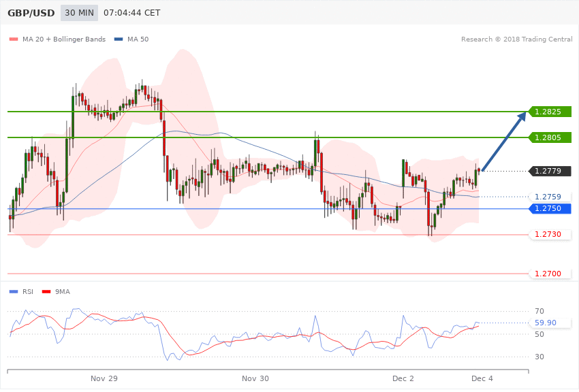
Task: Select the 1.2825 resistance price tag
Action: (550, 112)
